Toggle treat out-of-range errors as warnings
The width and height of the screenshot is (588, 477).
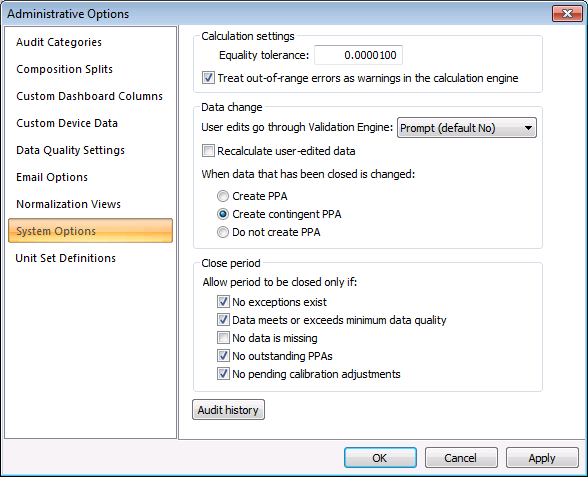[208, 78]
